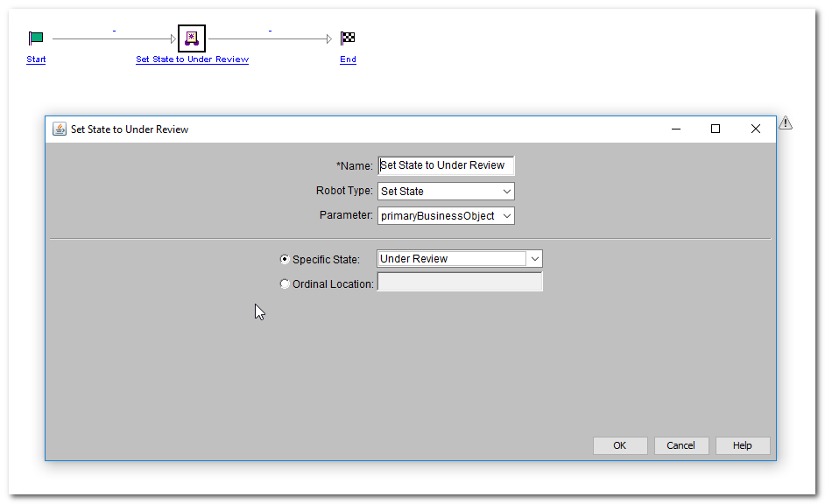Click the End link label
825x504 pixels.
[348, 59]
